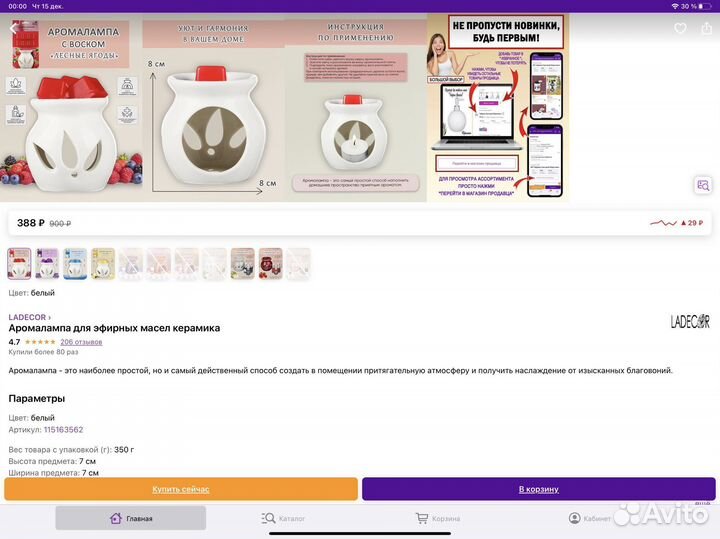Click the price change ▲29 ₽ value
Image resolution: width=720 pixels, height=539 pixels.
click(692, 223)
